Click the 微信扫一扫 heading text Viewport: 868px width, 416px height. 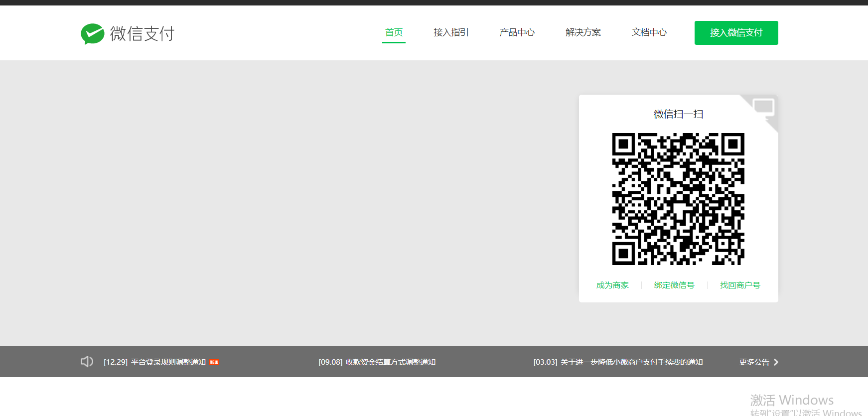tap(678, 114)
